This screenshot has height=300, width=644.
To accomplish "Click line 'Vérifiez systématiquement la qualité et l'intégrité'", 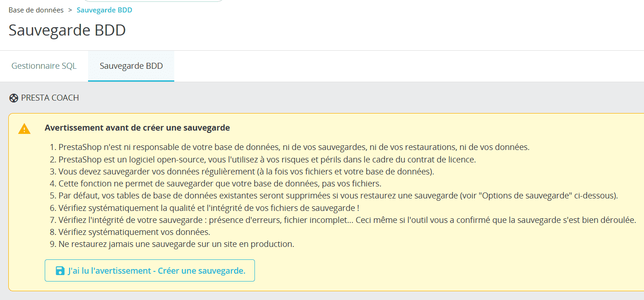I will pos(209,208).
